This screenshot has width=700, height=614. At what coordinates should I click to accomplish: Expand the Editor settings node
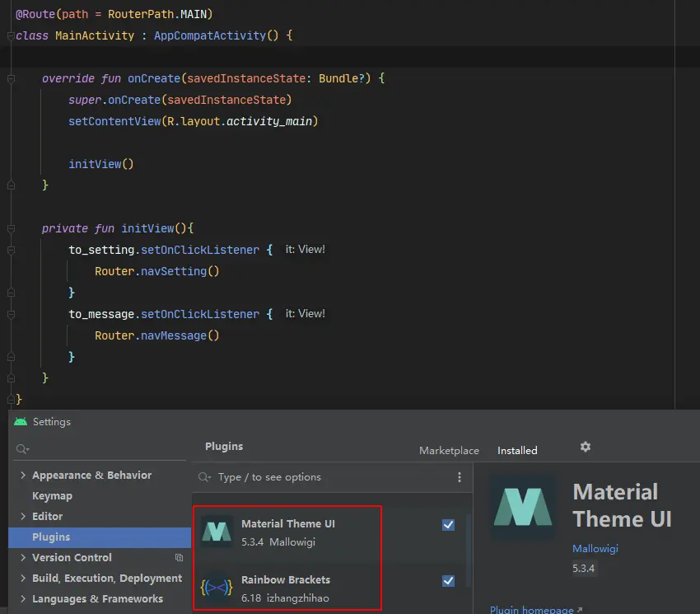[23, 516]
